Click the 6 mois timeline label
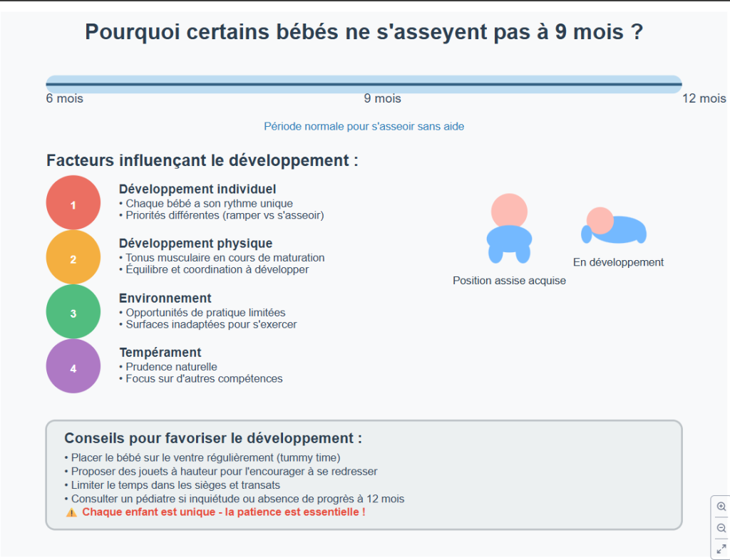The height and width of the screenshot is (560, 730). point(64,98)
